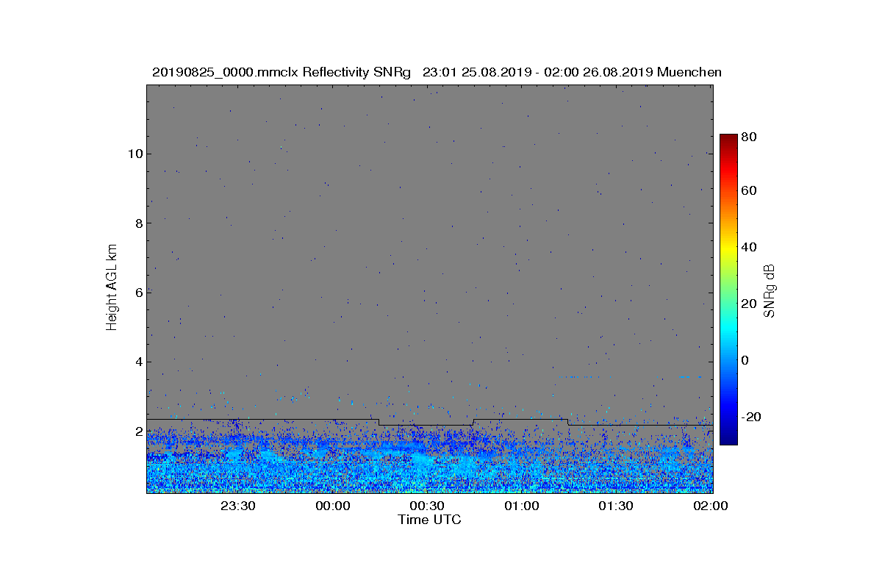
Task: Click the 01:30 time axis label
Action: coord(616,506)
